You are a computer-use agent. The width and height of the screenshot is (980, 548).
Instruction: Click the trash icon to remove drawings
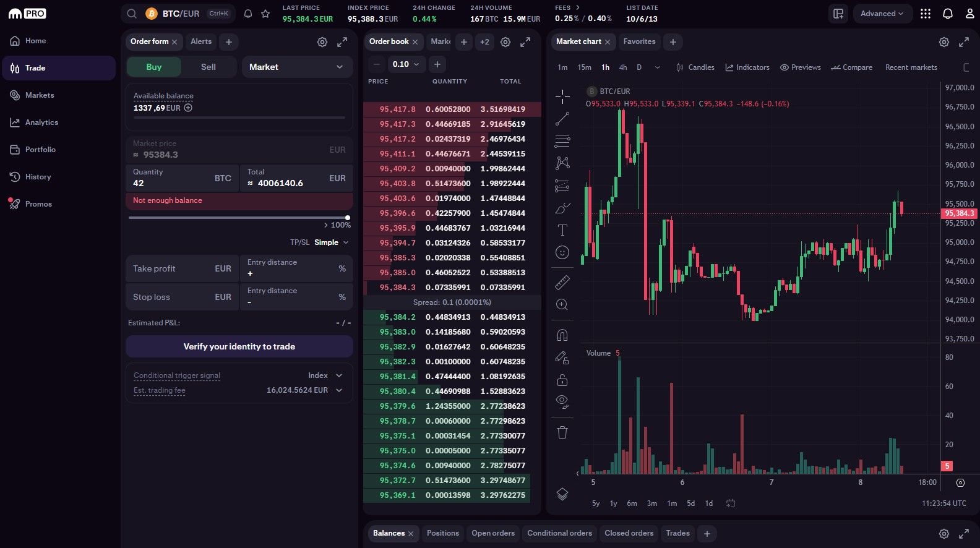pos(562,432)
